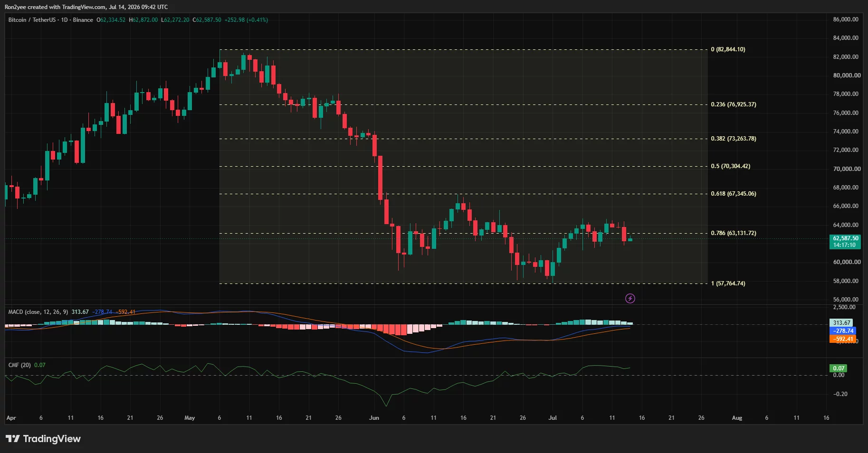Viewport: 868px width, 453px height.
Task: Click the blue MACD value tag -278.74
Action: pyautogui.click(x=842, y=331)
